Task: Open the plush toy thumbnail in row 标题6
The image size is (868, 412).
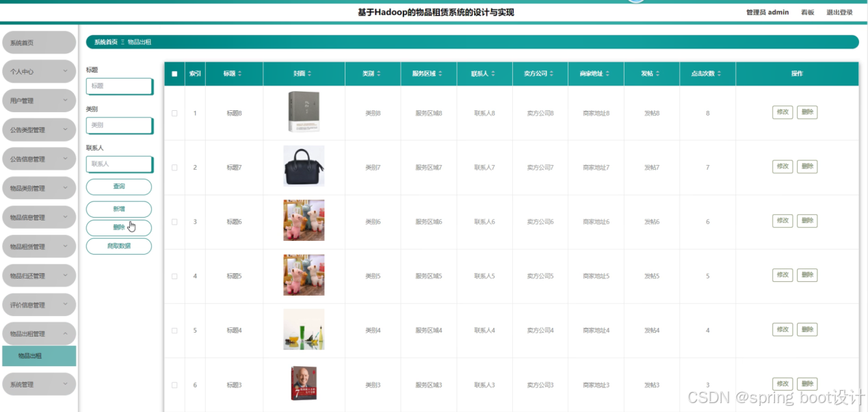Action: click(304, 220)
